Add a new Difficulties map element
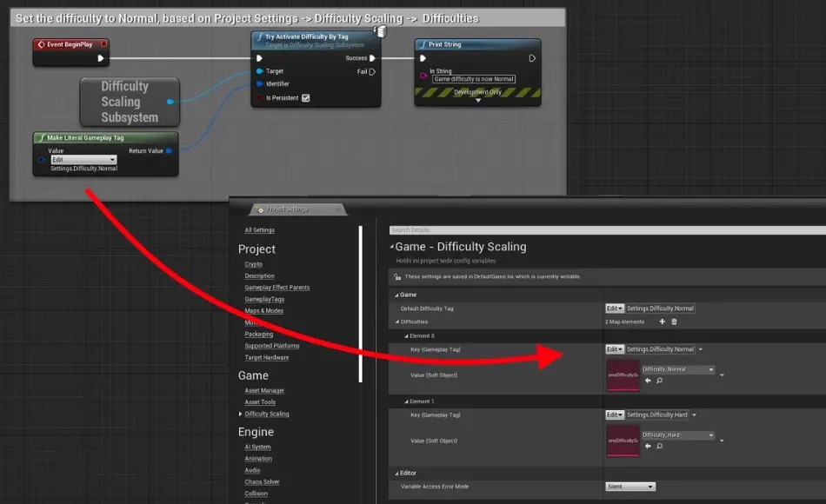The image size is (826, 504). click(x=663, y=322)
